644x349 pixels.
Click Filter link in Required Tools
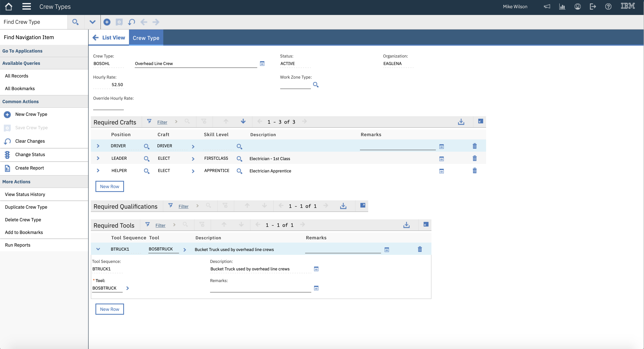pyautogui.click(x=160, y=225)
